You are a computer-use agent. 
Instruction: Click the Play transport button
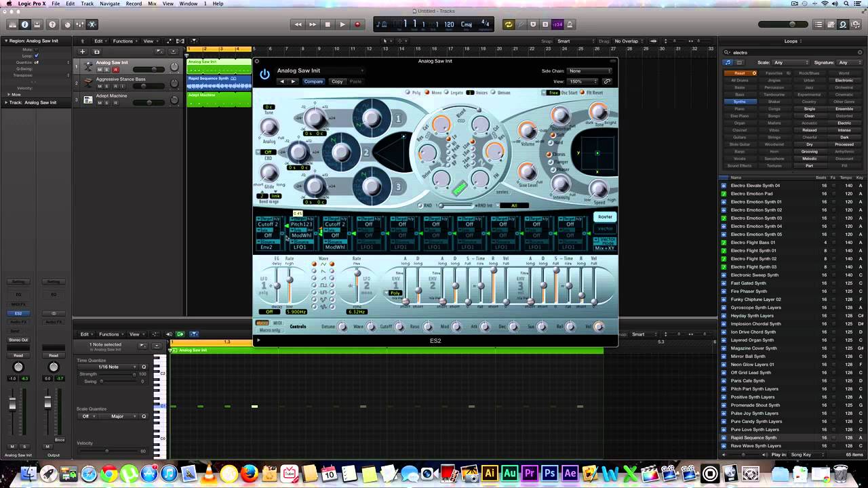342,24
